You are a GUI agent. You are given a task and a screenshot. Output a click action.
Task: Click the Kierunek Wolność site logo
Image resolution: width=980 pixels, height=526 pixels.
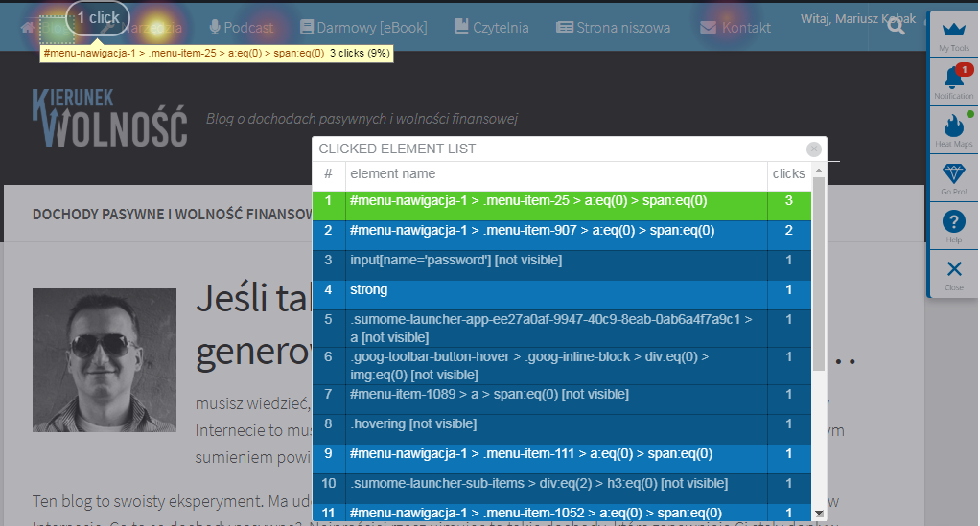(x=109, y=120)
